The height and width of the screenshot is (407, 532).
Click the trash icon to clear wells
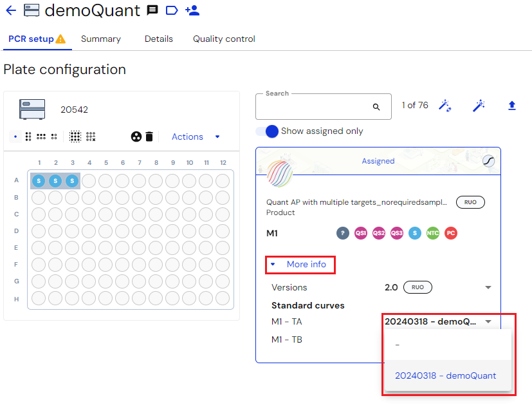(x=149, y=137)
